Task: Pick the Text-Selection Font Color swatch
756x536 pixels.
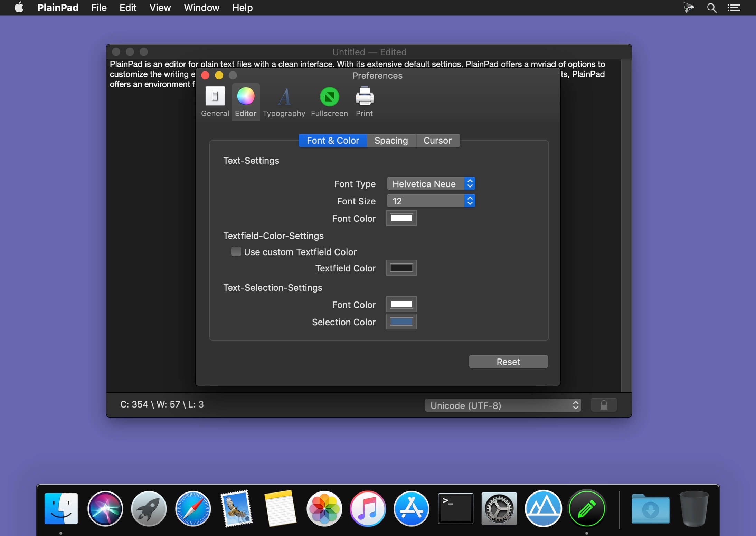Action: 401,304
